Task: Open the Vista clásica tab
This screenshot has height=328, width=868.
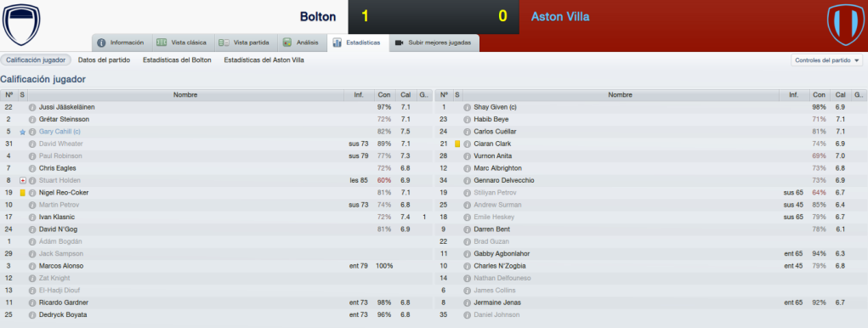Action: point(182,42)
